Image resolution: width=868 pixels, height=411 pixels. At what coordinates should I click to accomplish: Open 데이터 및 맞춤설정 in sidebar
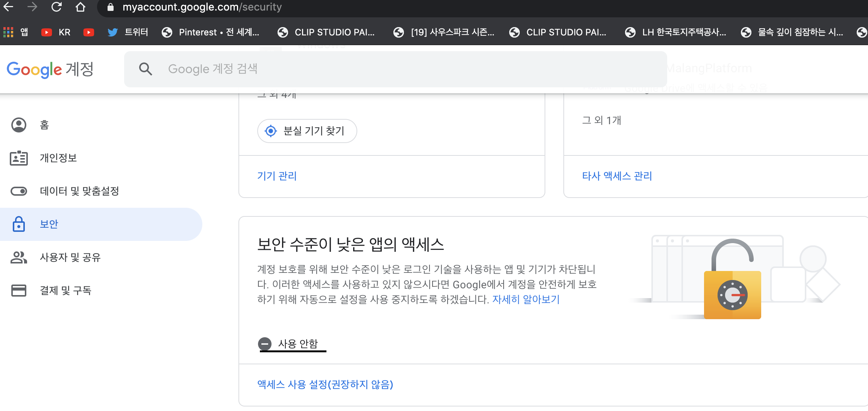79,191
